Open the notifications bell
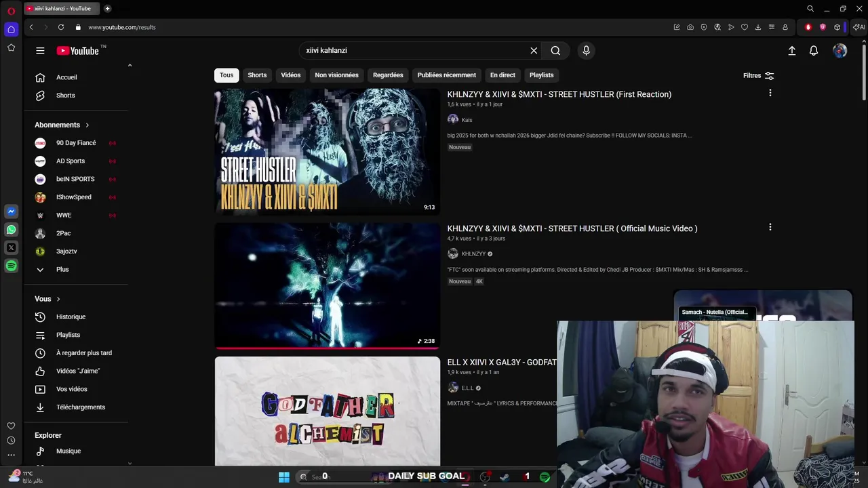Viewport: 868px width, 488px height. click(814, 51)
